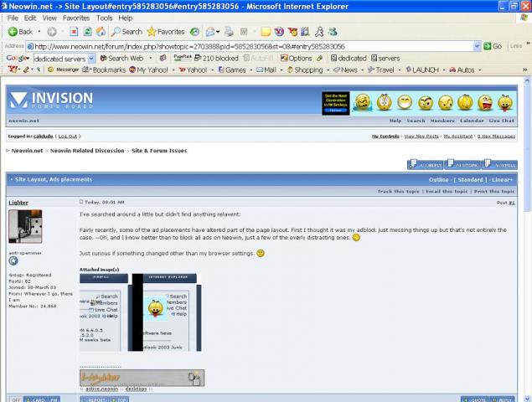Viewport: 532px width, 402px height.
Task: Click Lighter's avatar image
Action: [x=25, y=226]
